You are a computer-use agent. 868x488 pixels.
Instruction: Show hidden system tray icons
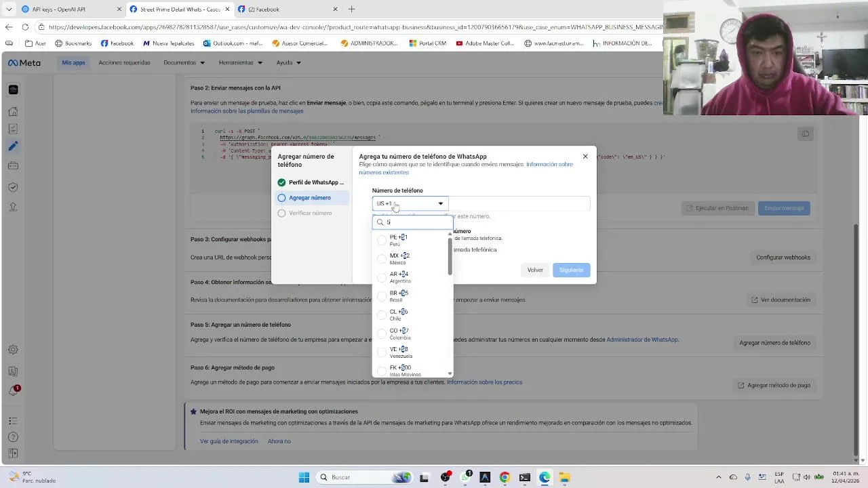719,477
